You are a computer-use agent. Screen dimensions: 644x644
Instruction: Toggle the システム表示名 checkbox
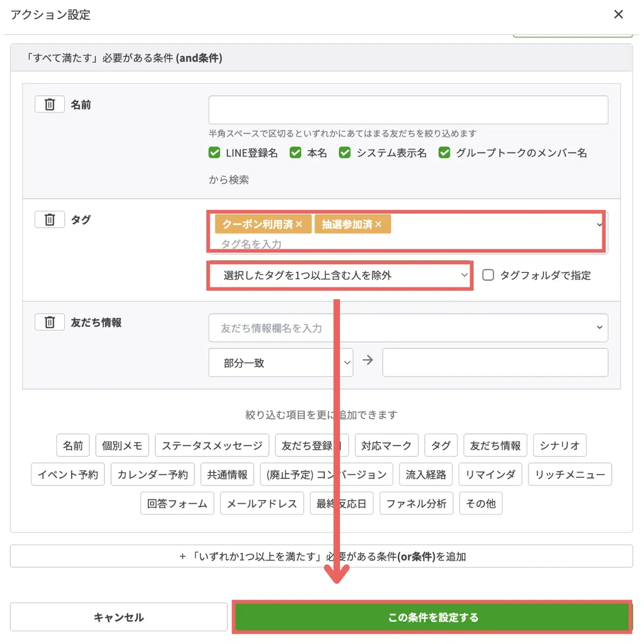345,153
